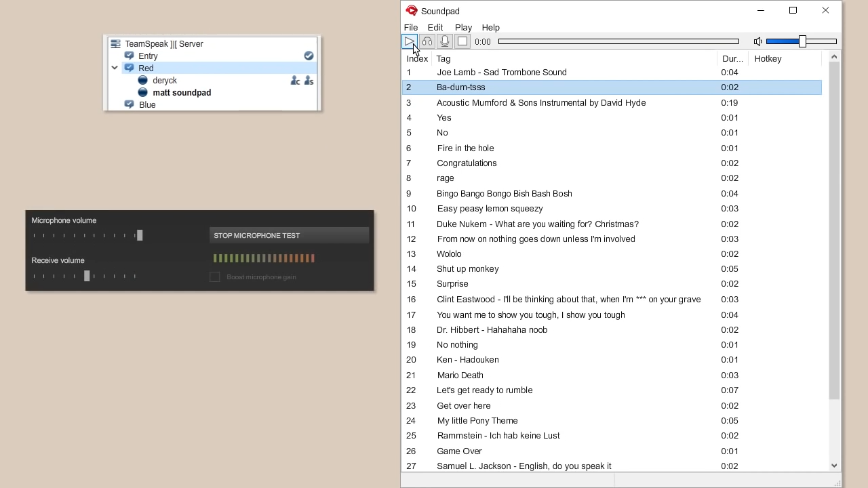Click deryck's channel admin badge icon
Image resolution: width=868 pixels, height=488 pixels.
coord(296,81)
